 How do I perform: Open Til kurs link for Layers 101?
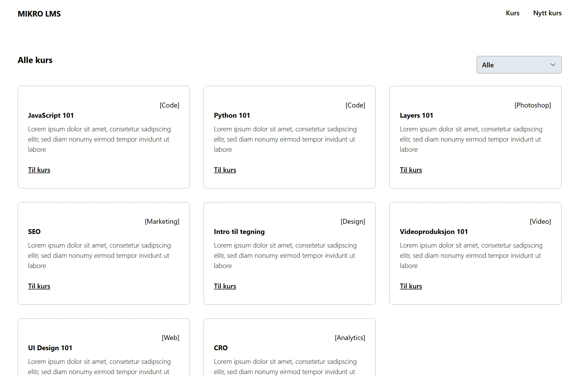click(x=411, y=170)
